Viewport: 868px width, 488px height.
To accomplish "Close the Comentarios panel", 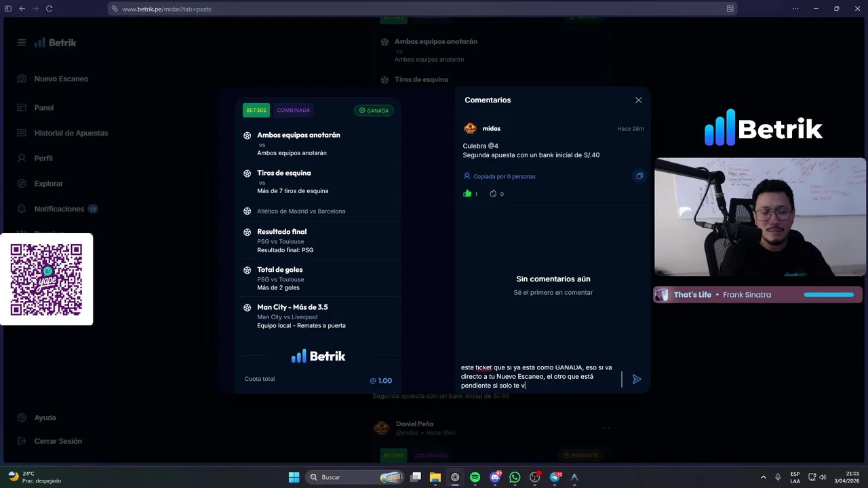I will pyautogui.click(x=638, y=100).
